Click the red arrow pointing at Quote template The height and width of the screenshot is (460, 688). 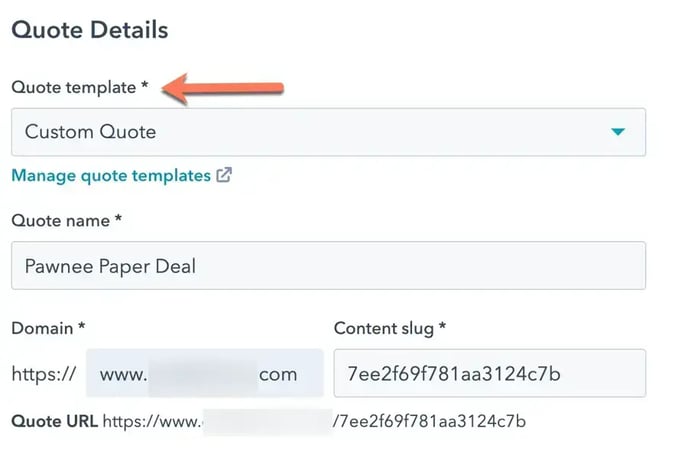(222, 89)
